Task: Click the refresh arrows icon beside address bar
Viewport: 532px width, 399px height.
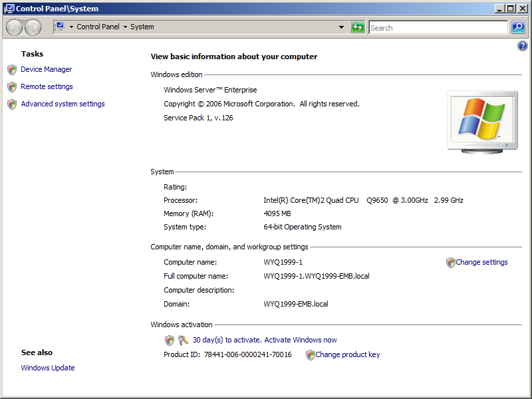Action: point(358,27)
